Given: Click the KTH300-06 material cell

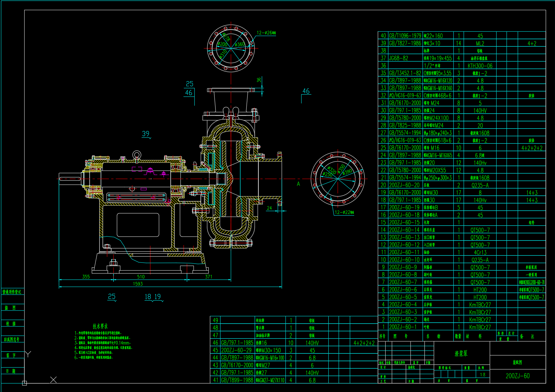Looking at the screenshot, I should [x=480, y=66].
